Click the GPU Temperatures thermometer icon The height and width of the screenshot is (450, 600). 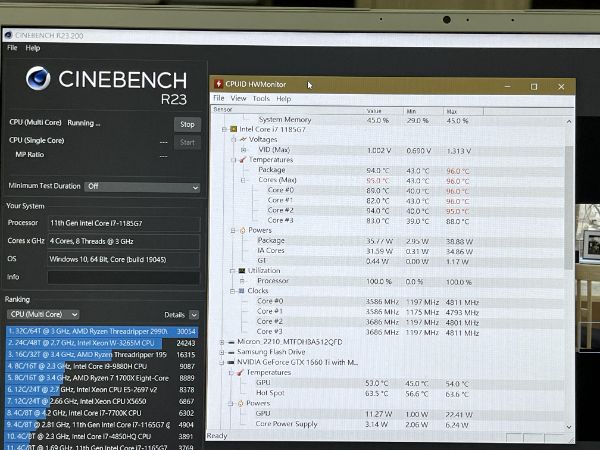pos(240,372)
